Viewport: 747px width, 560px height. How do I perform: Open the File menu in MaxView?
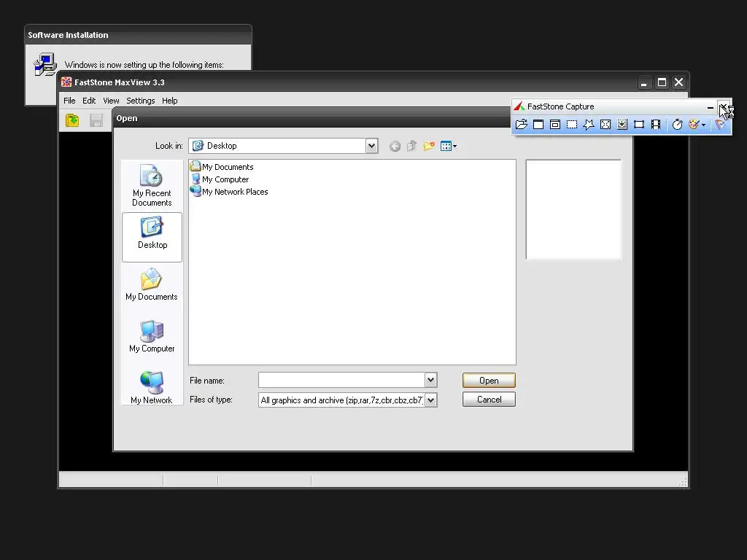point(69,101)
